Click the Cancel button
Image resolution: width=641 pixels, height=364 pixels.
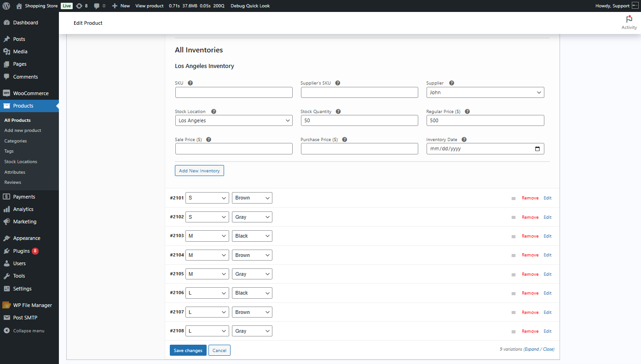219,350
